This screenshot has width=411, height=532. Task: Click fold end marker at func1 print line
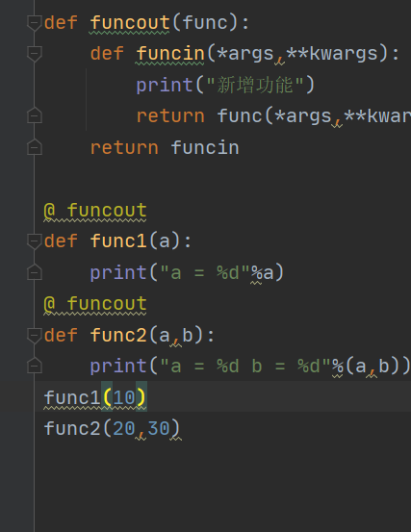(x=35, y=272)
